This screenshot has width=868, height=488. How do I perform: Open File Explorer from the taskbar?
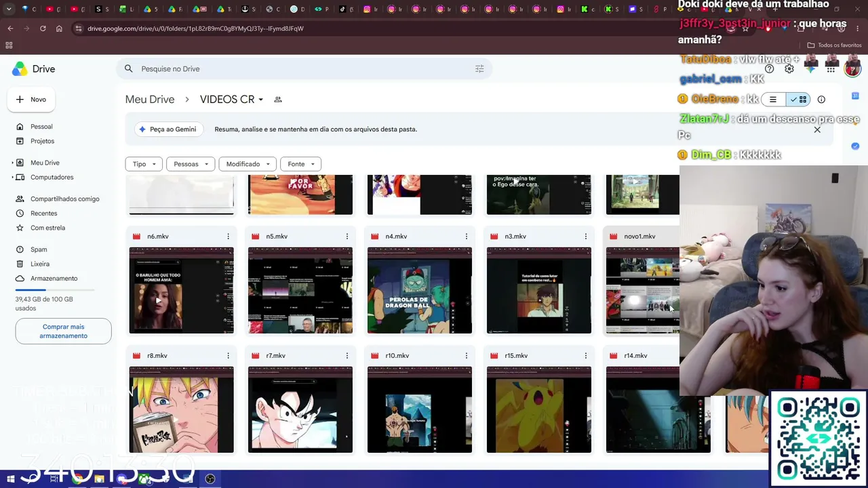[100, 479]
